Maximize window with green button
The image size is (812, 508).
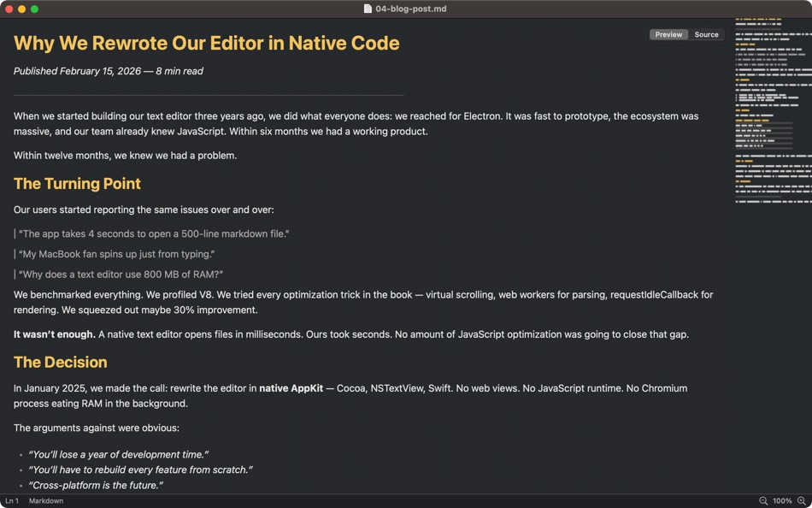[x=34, y=9]
